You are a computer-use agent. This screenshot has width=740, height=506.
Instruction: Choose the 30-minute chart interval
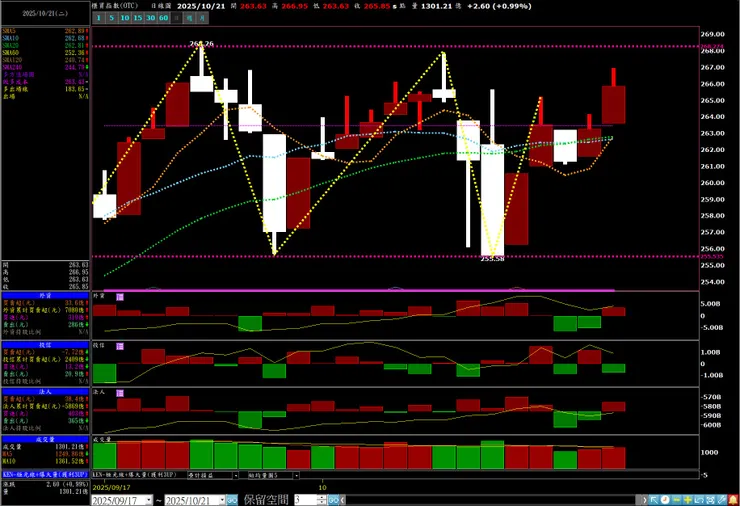coord(151,18)
